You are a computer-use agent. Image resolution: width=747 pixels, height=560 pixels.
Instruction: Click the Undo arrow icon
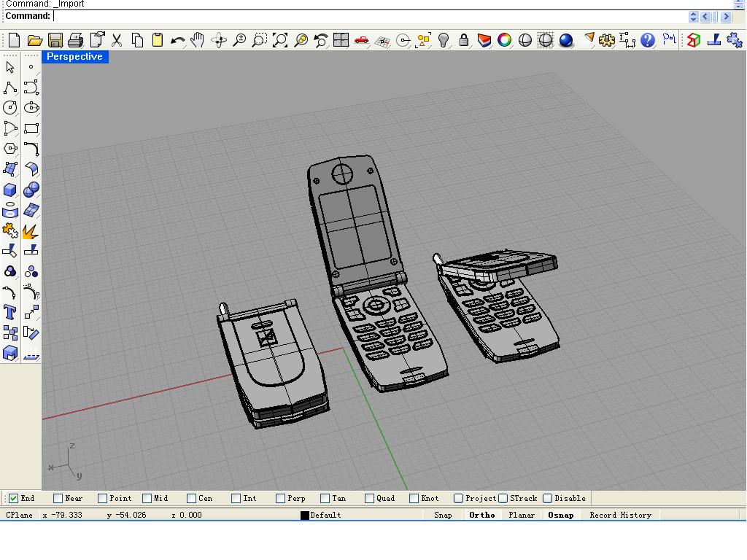pos(177,41)
